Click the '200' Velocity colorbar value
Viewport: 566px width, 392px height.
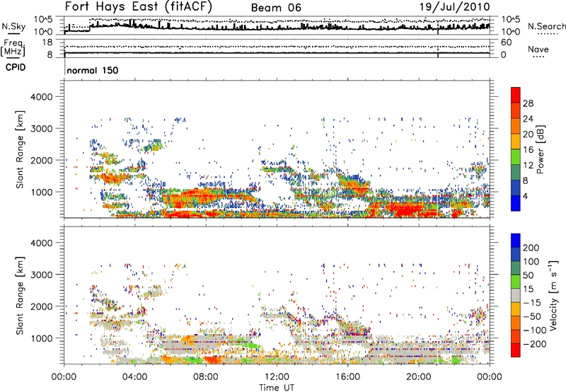(x=531, y=248)
